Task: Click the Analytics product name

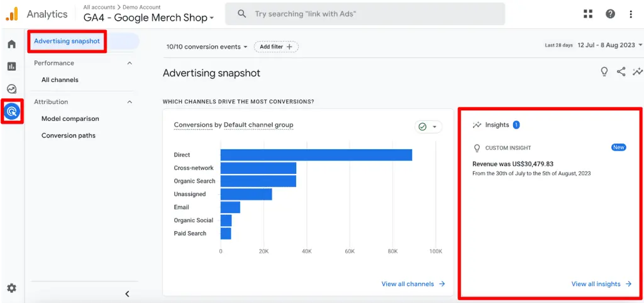Action: tap(47, 14)
